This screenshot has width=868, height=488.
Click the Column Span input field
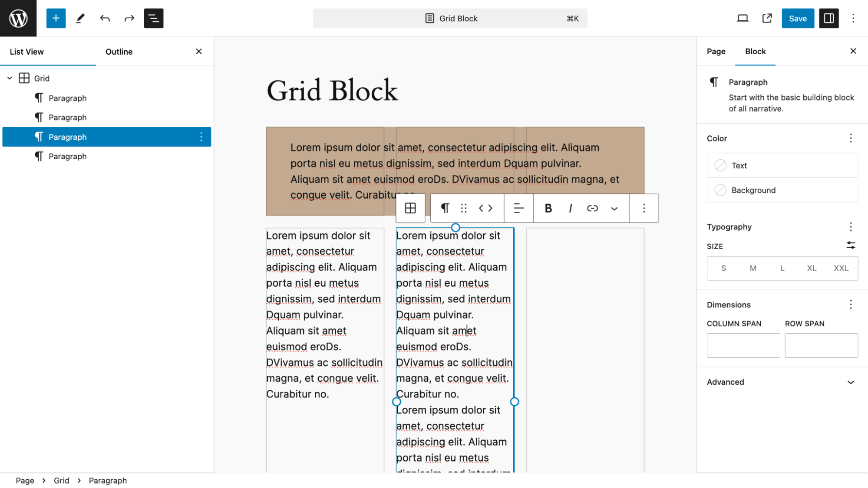tap(743, 345)
